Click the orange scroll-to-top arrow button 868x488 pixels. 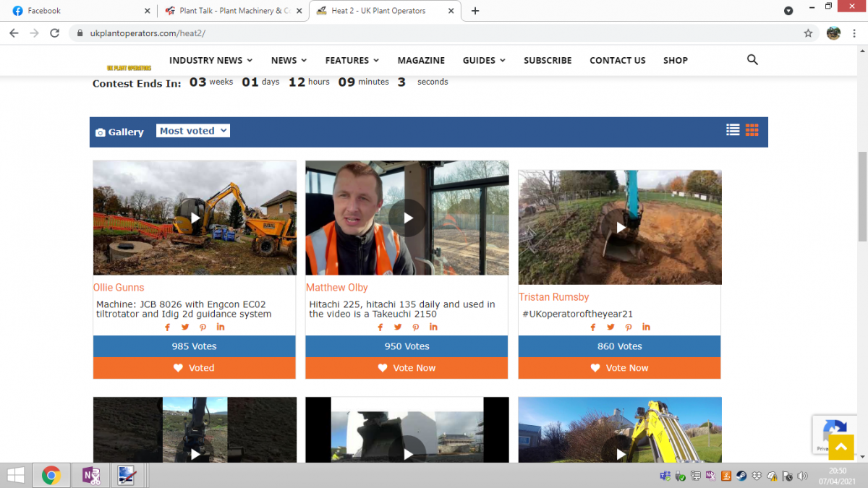(x=841, y=448)
